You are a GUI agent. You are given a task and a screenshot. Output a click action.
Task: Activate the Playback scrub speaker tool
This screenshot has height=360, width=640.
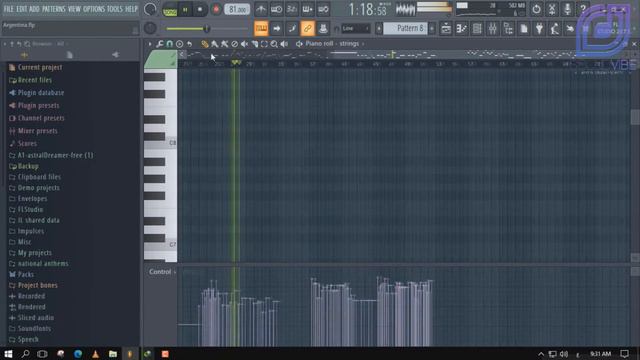point(284,44)
